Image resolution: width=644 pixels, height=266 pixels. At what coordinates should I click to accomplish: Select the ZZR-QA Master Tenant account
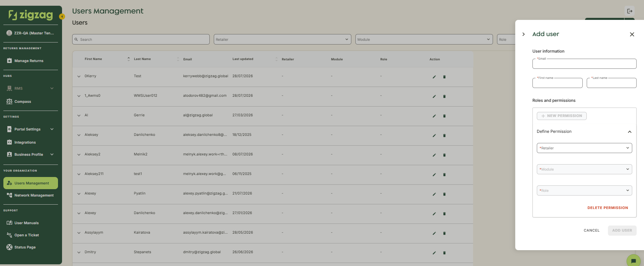click(x=31, y=33)
